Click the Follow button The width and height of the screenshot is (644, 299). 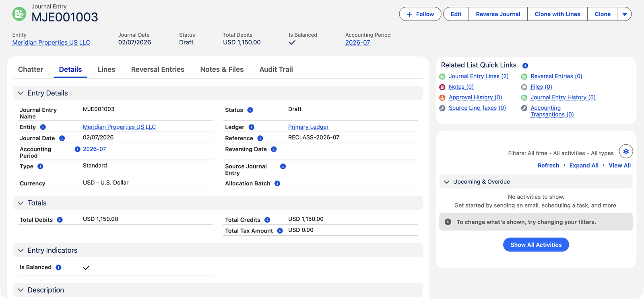coord(420,14)
